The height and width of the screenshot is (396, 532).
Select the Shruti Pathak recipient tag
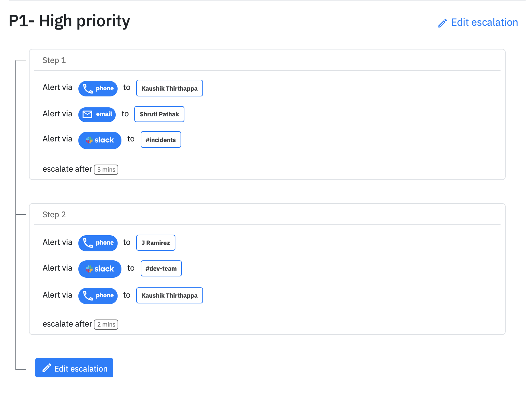click(x=159, y=114)
